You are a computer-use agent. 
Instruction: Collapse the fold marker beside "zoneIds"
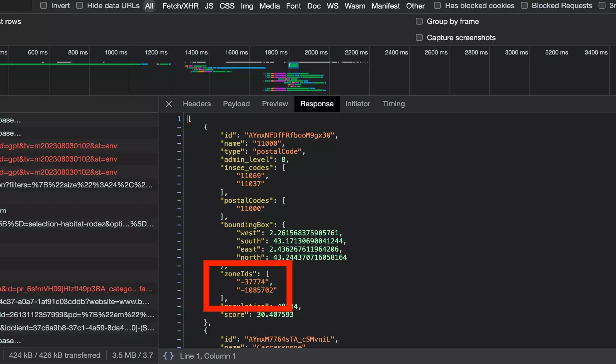[179, 274]
